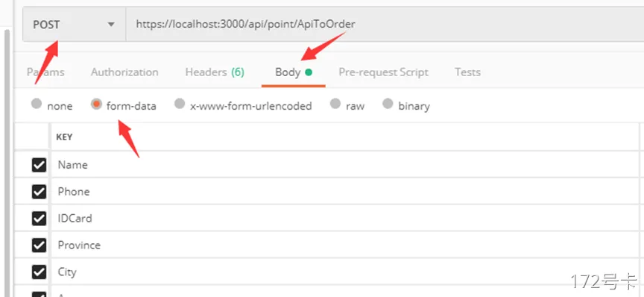
Task: Click the IDCard key cell
Action: 344,219
